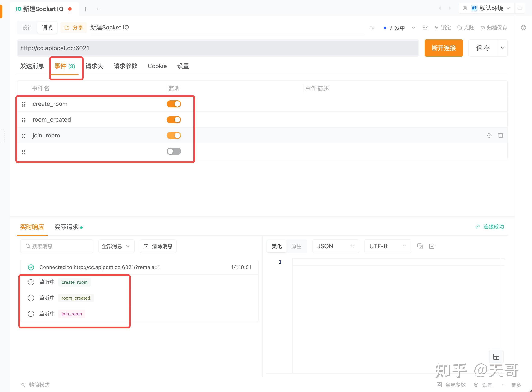Image resolution: width=532 pixels, height=392 pixels.
Task: Switch to the Cookie tab
Action: click(157, 66)
